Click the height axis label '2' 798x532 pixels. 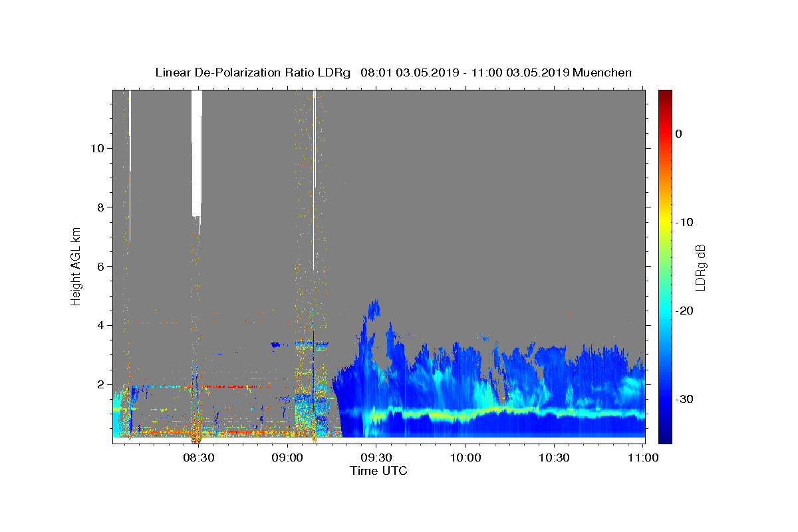point(100,384)
